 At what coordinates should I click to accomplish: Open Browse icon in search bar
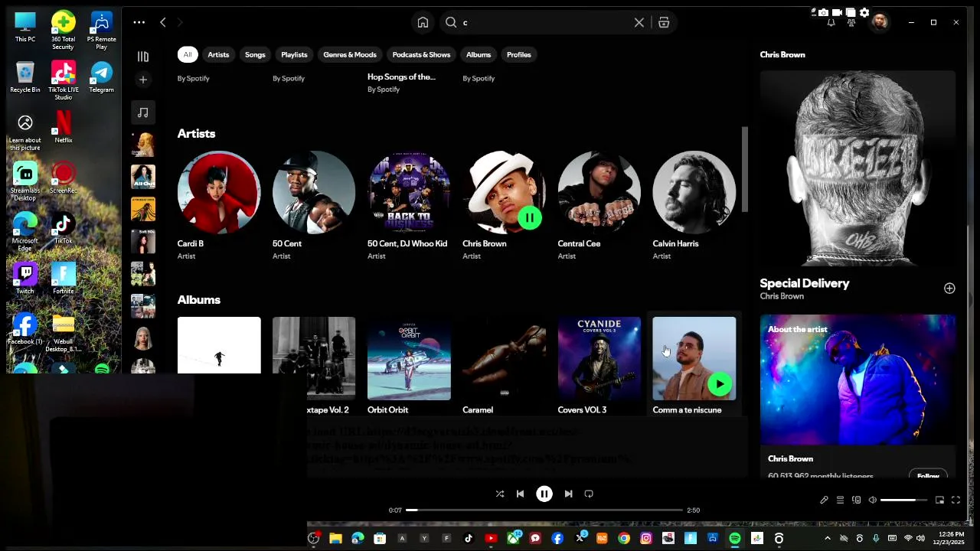coord(664,22)
